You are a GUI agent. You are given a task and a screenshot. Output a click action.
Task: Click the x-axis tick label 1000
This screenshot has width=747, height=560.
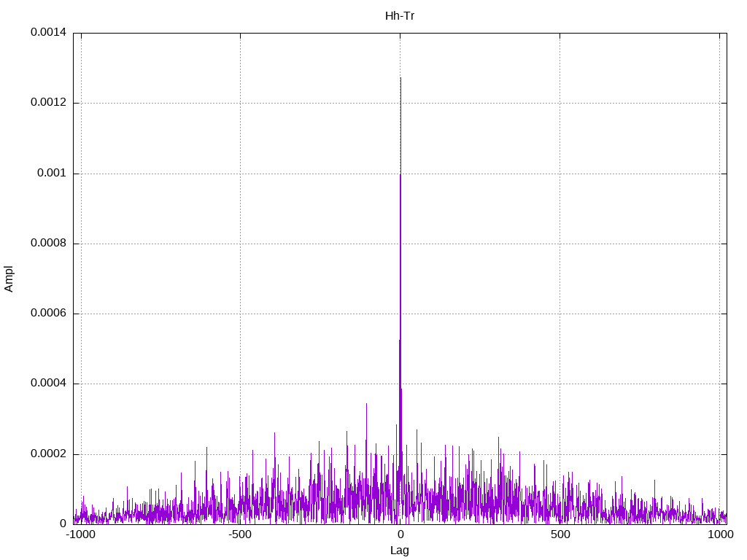coord(720,534)
